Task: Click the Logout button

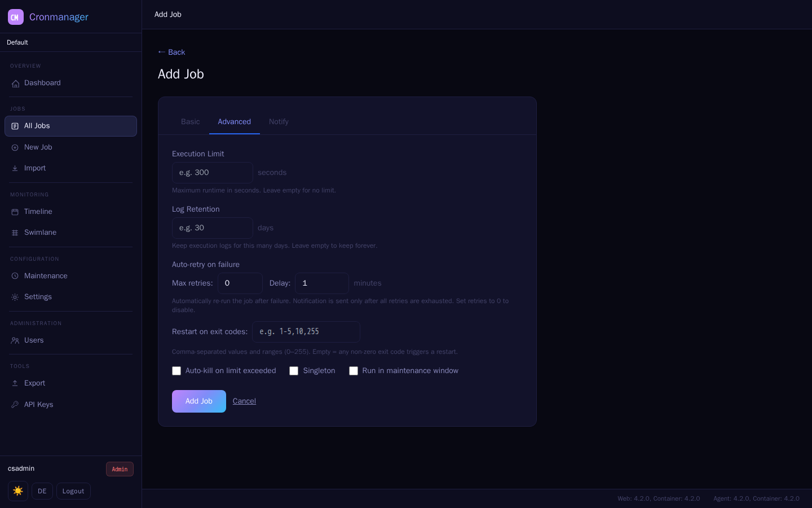Action: pyautogui.click(x=73, y=491)
